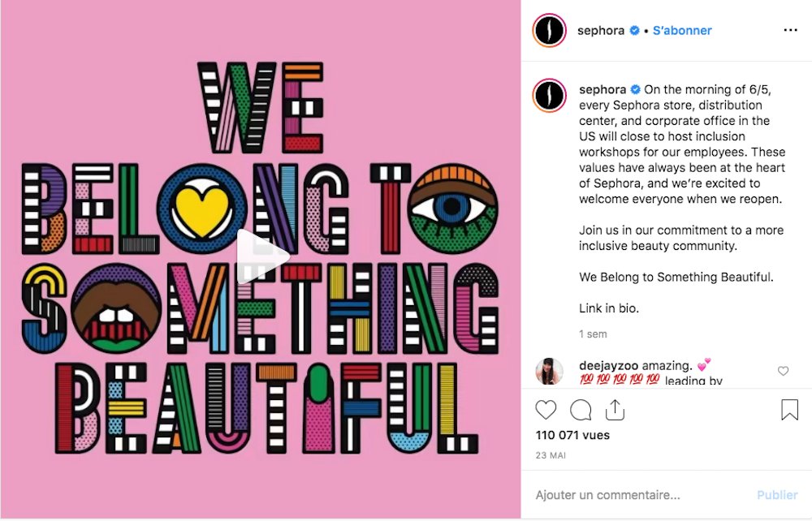Open comments with the speech bubble icon
Image resolution: width=812 pixels, height=521 pixels.
[580, 411]
